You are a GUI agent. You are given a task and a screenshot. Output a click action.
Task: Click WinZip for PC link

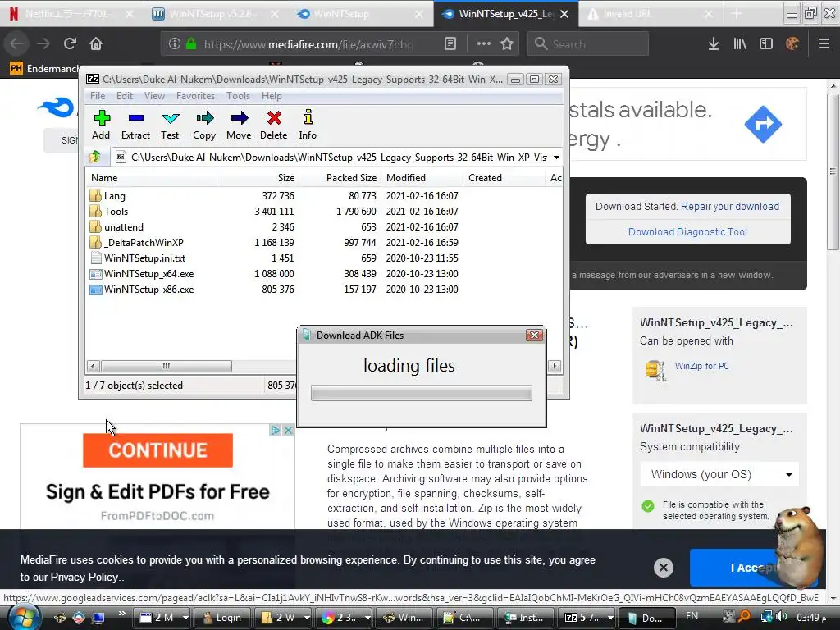702,366
